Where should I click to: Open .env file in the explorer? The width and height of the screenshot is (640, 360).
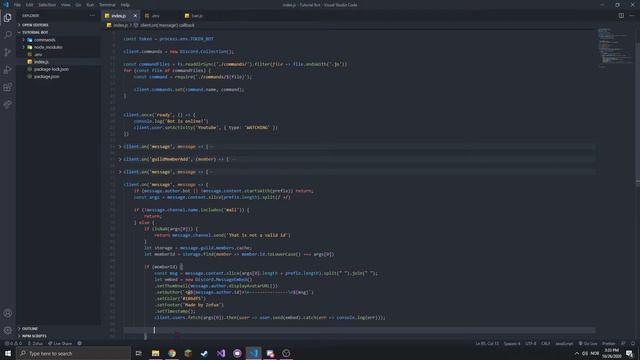point(38,54)
